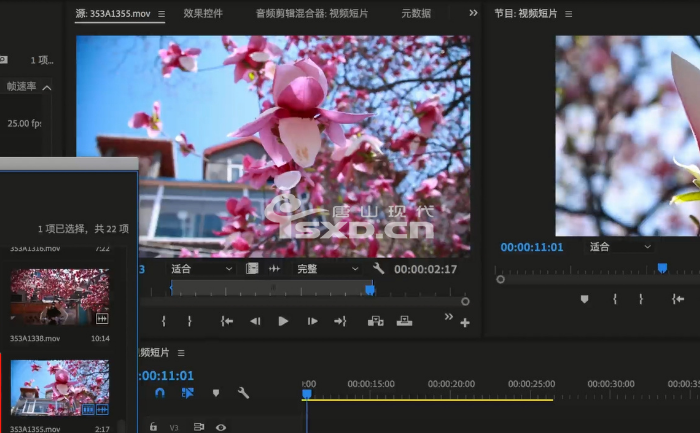
Task: Click the video usage badge on 353A1355.mov thumbnail
Action: pos(88,409)
